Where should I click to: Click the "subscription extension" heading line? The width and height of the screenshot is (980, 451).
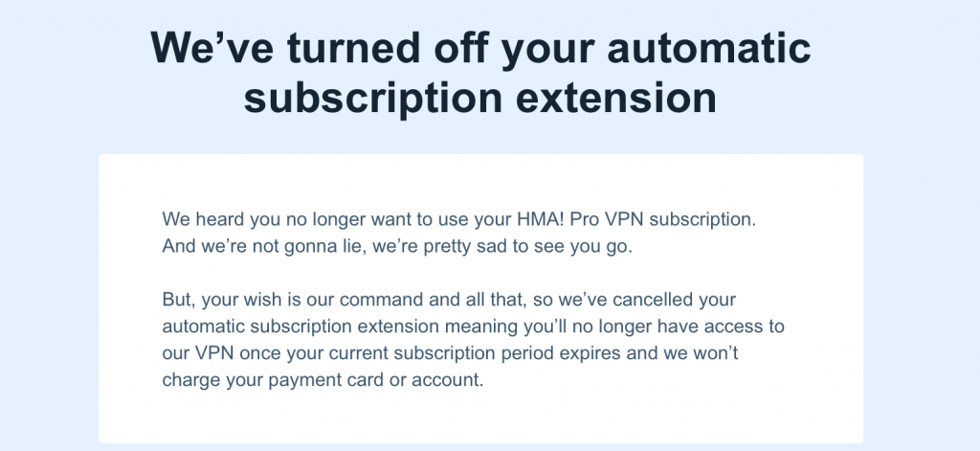click(480, 98)
